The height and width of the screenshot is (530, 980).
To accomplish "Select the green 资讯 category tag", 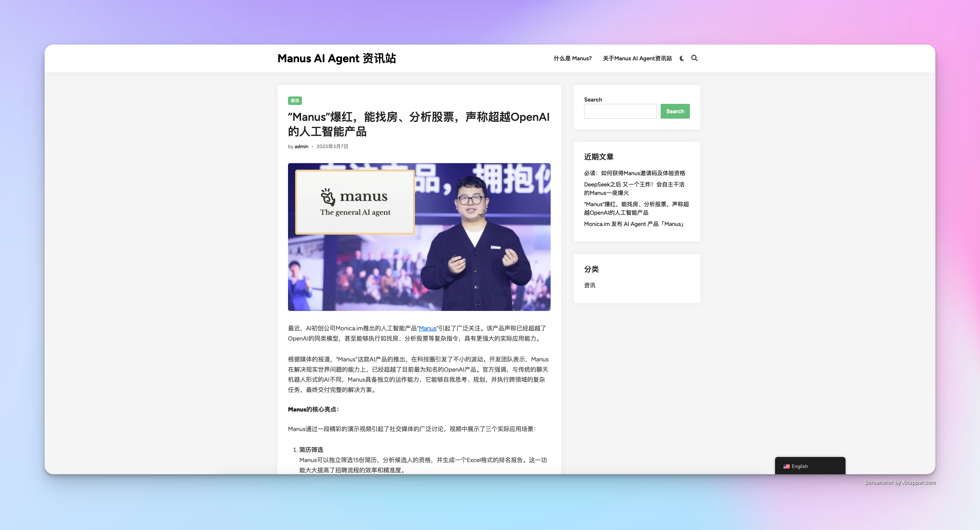I will click(295, 101).
